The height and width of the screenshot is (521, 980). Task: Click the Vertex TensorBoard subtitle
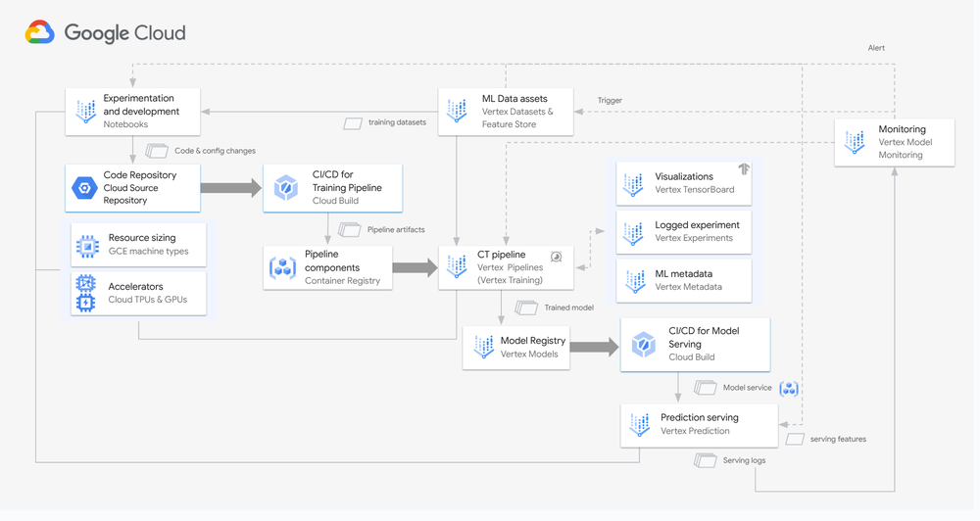click(695, 189)
